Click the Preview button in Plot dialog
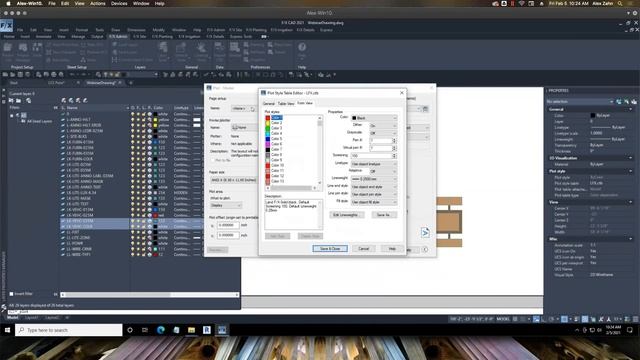This screenshot has height=360, width=640. click(x=218, y=250)
